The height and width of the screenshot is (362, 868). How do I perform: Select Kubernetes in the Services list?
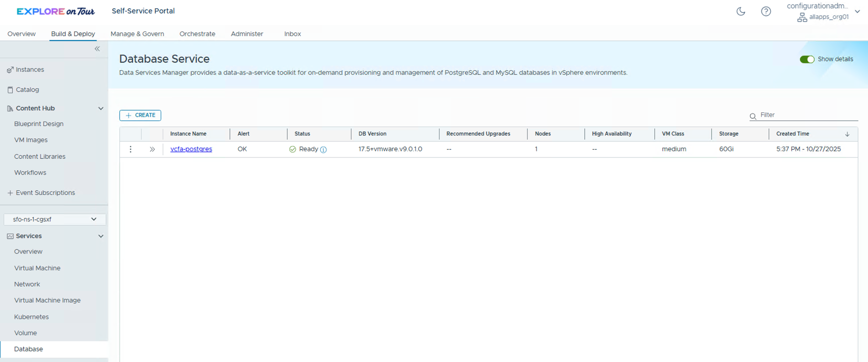(x=31, y=317)
